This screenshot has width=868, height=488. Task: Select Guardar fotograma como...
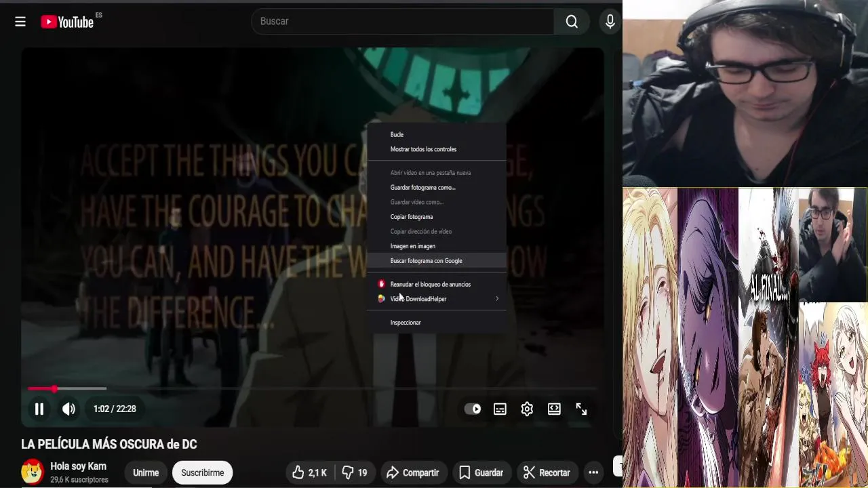437,187
